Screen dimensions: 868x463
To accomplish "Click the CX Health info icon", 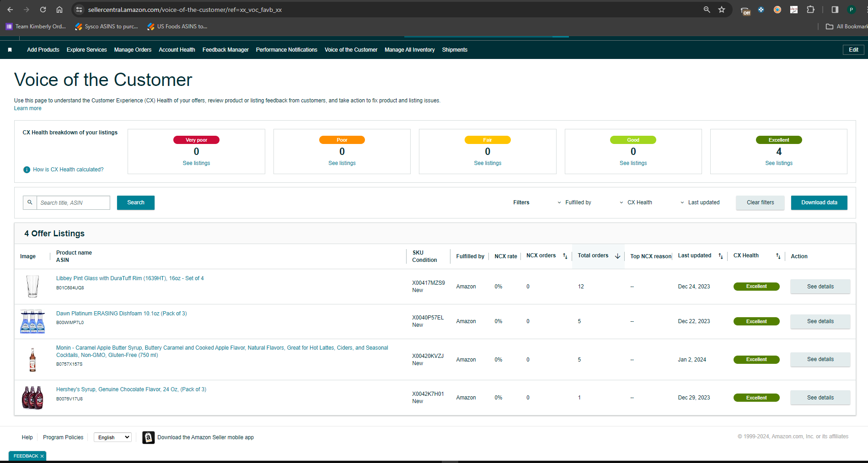I will point(27,170).
